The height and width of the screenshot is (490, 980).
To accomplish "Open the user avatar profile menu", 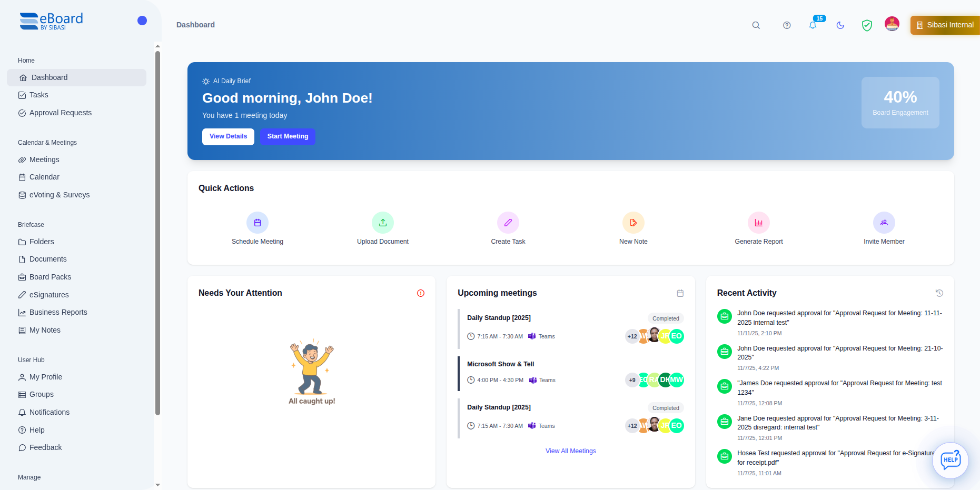I will 892,24.
